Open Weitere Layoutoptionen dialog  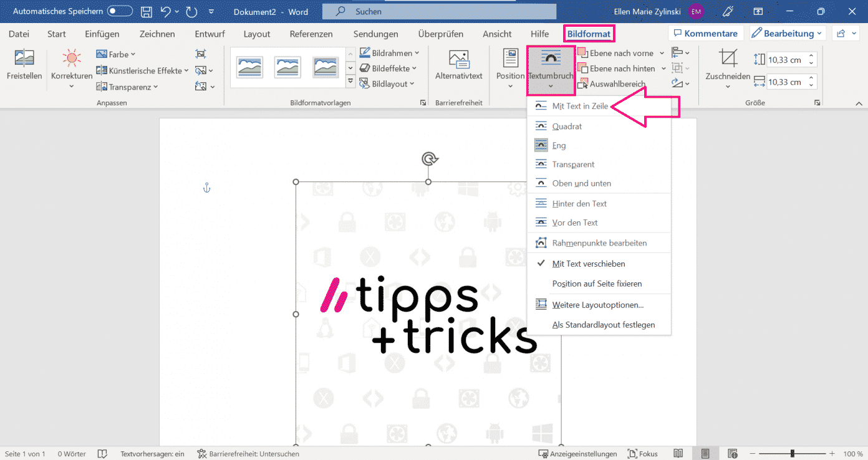pos(597,305)
